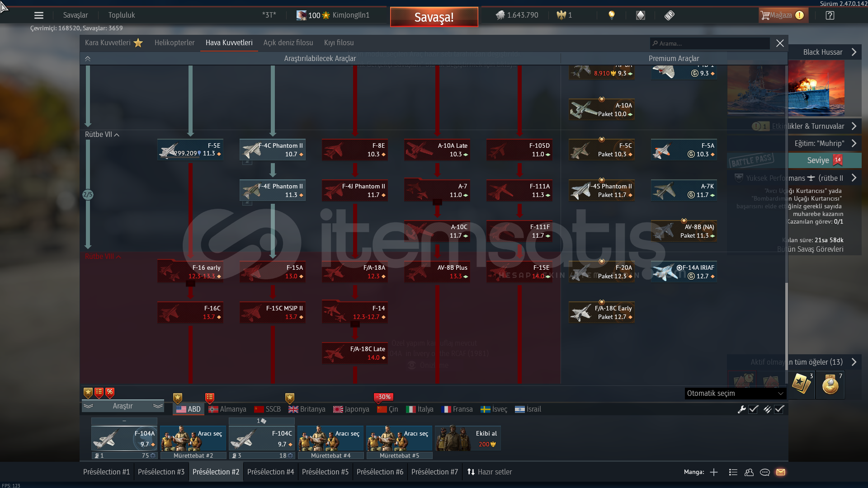
Task: Click Aracı seç for Mürettebat #2
Action: pyautogui.click(x=193, y=438)
